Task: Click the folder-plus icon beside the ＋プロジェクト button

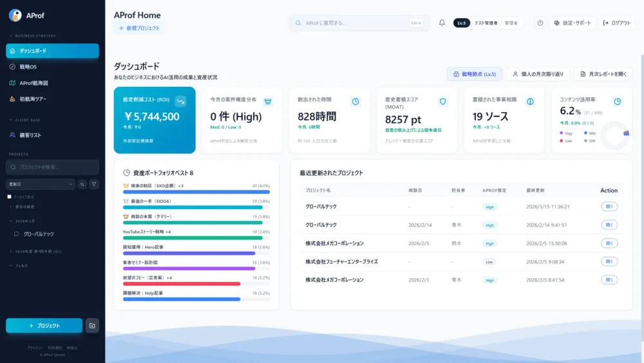Action: (92, 326)
